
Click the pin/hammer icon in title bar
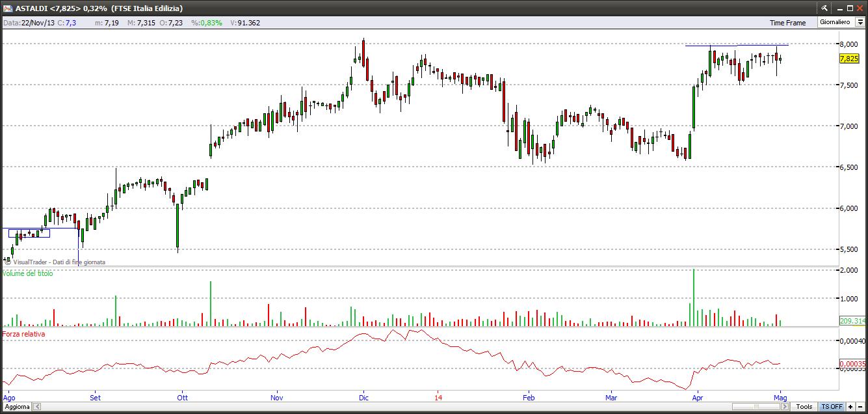tap(824, 8)
